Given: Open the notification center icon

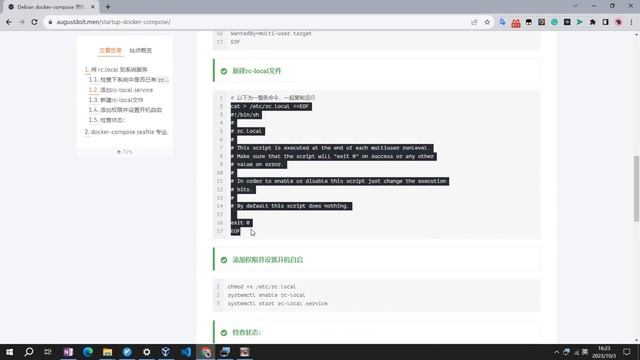Looking at the screenshot, I should click(x=627, y=352).
